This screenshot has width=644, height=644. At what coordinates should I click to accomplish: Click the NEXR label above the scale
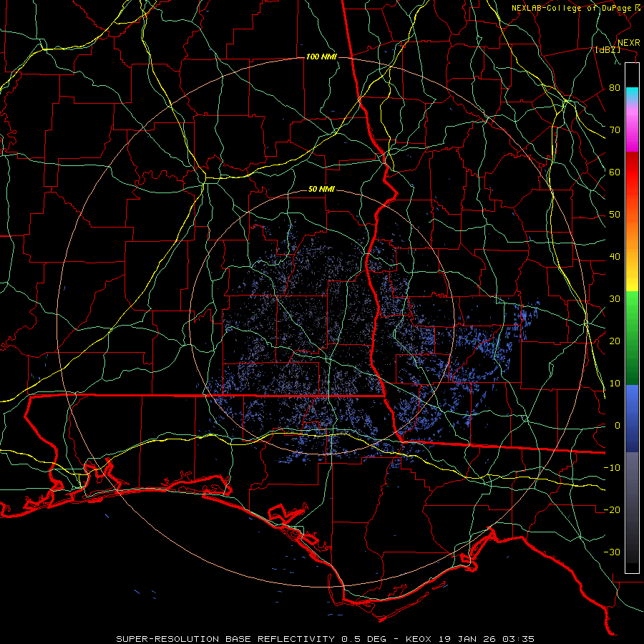pos(629,43)
